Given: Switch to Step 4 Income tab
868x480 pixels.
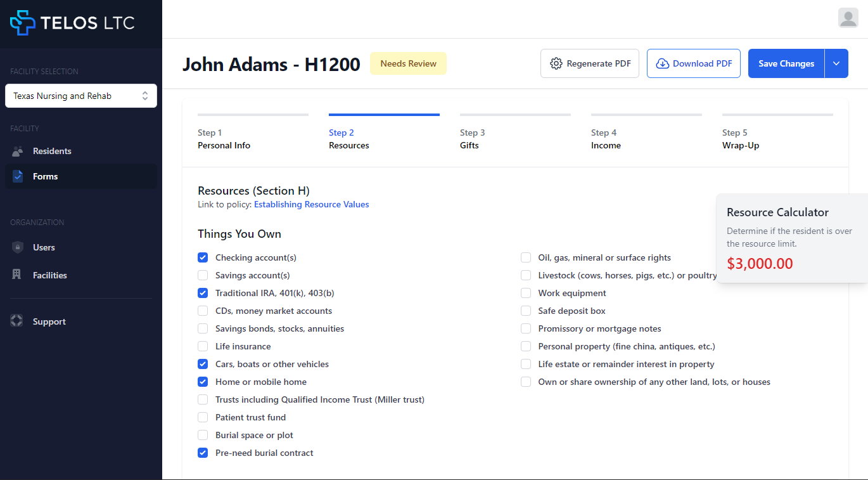Looking at the screenshot, I should coord(605,139).
